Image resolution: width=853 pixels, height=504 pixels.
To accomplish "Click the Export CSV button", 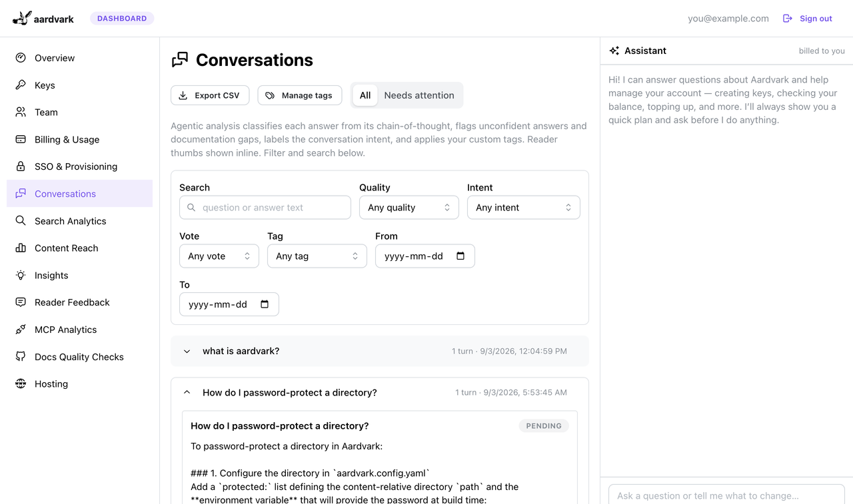I will click(x=210, y=95).
